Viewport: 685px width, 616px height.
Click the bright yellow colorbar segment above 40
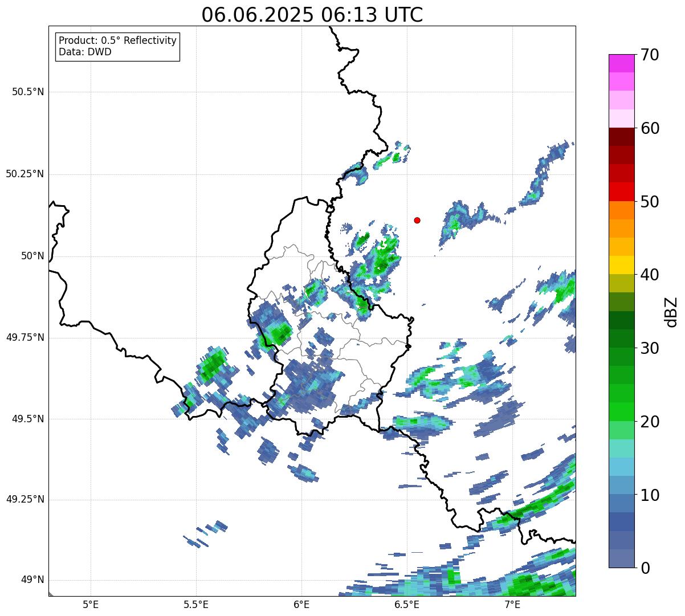(x=621, y=265)
